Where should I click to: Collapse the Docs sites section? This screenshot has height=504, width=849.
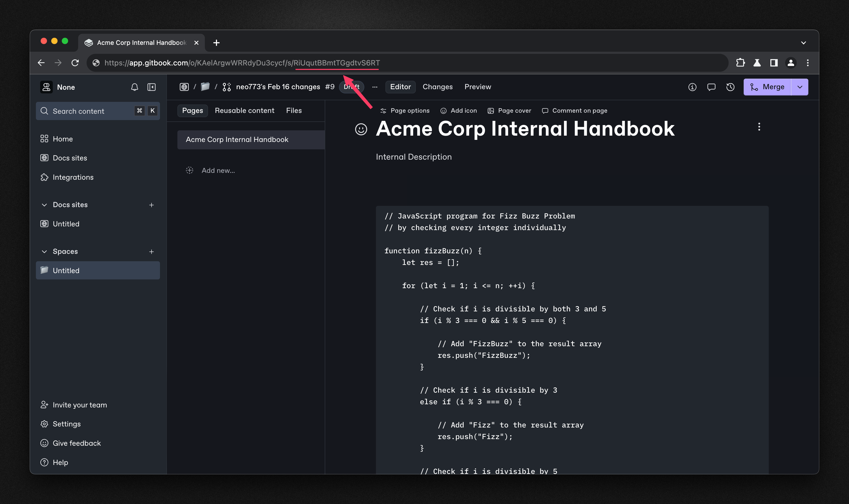[x=44, y=205]
